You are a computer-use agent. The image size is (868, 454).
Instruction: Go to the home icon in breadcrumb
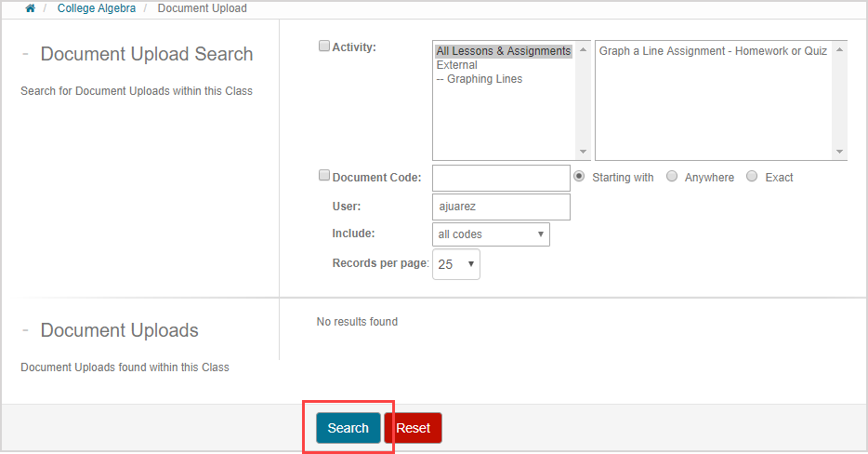tap(30, 8)
